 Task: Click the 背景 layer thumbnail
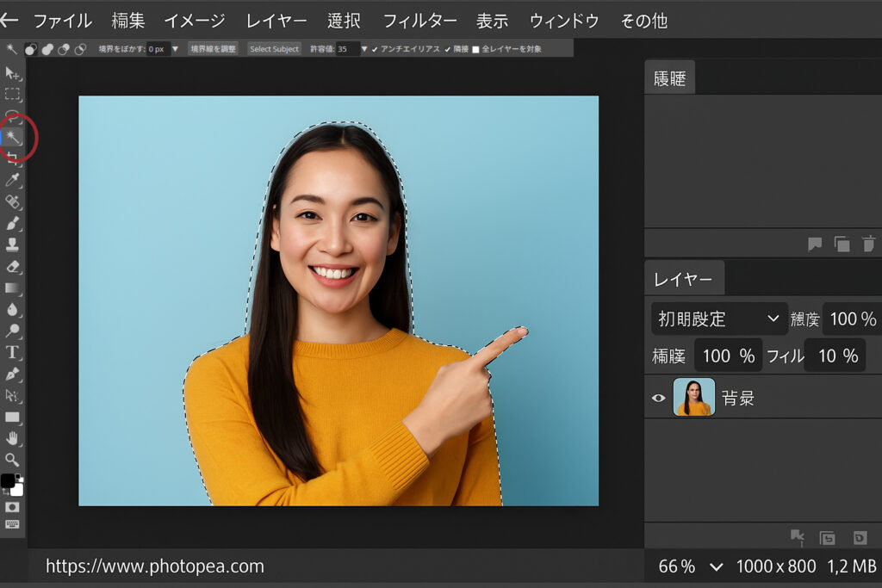(x=693, y=397)
